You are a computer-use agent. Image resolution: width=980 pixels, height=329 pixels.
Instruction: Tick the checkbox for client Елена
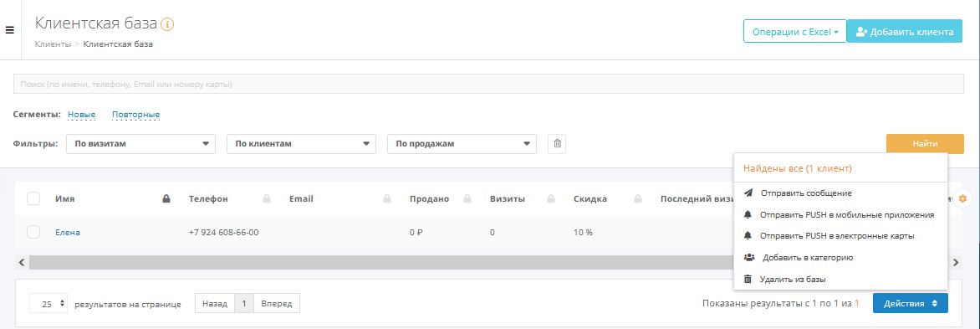click(33, 232)
